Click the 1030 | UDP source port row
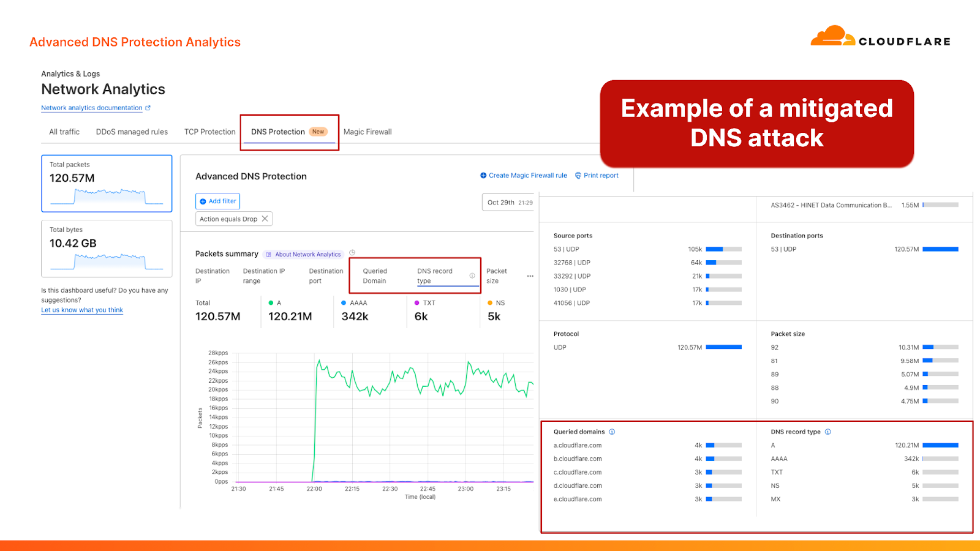980x551 pixels. [647, 290]
